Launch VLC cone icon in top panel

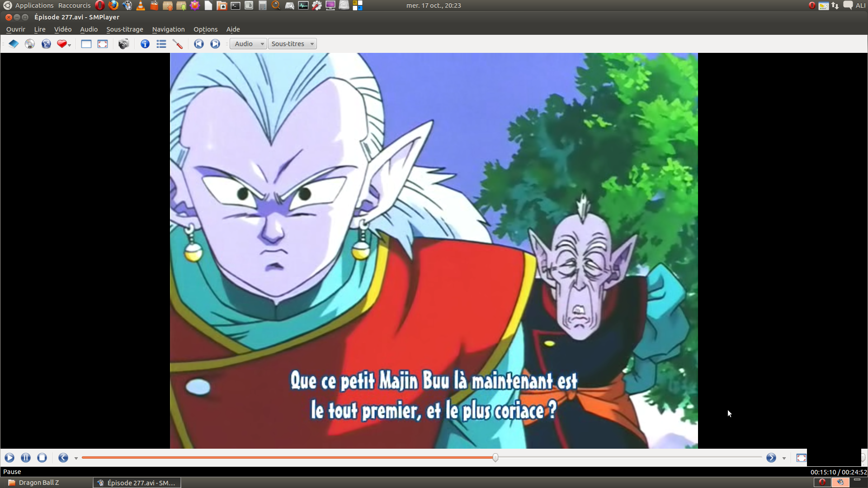click(141, 5)
